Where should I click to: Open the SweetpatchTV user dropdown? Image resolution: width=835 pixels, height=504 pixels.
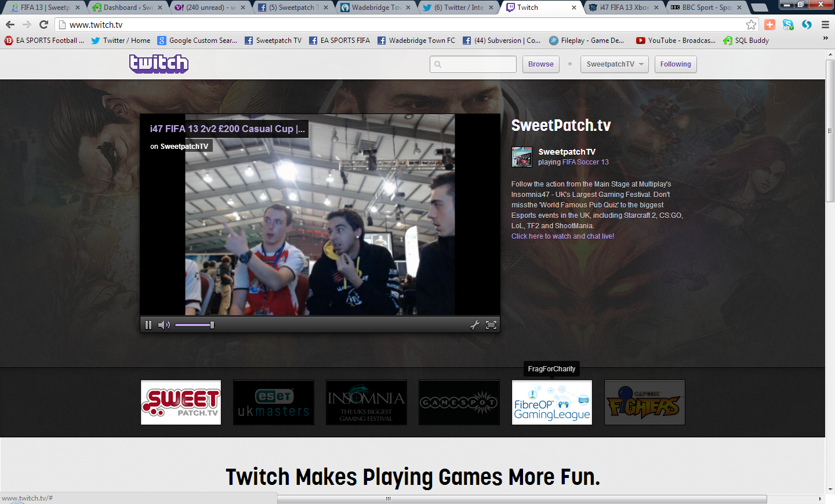pos(615,64)
